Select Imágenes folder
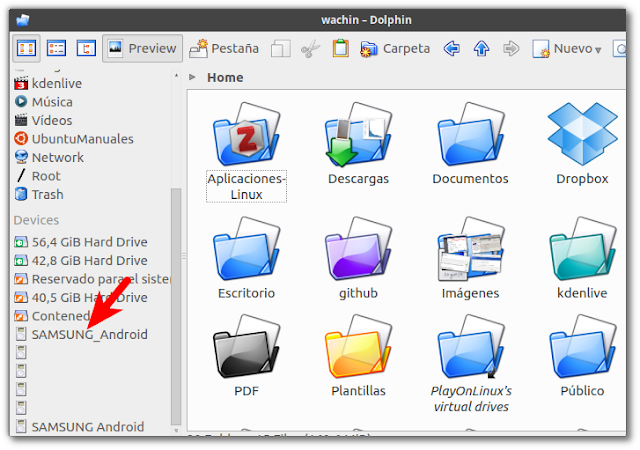This screenshot has height=450, width=640. [470, 258]
